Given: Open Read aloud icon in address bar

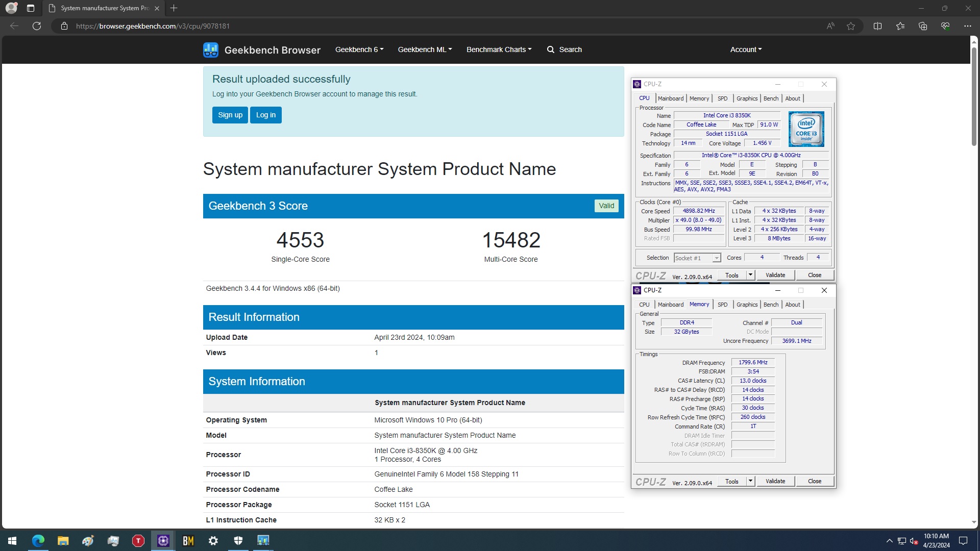Looking at the screenshot, I should tap(830, 26).
